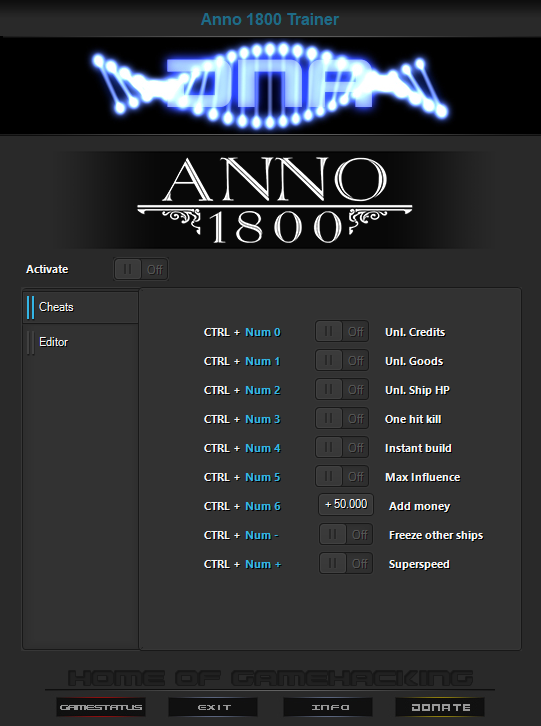Click the CTRL + Num 2 hotkey text
Viewport: 541px width, 726px height.
coord(242,390)
